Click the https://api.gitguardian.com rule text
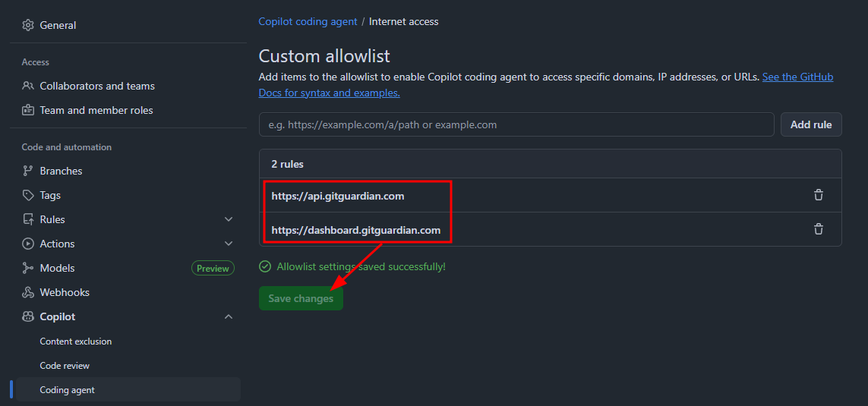The height and width of the screenshot is (406, 868). pyautogui.click(x=338, y=196)
